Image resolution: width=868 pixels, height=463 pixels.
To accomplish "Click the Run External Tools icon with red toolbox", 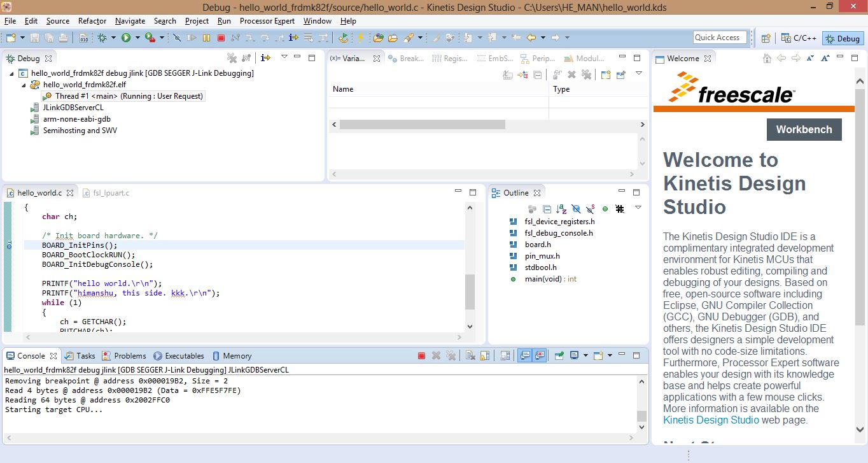I will coord(150,38).
